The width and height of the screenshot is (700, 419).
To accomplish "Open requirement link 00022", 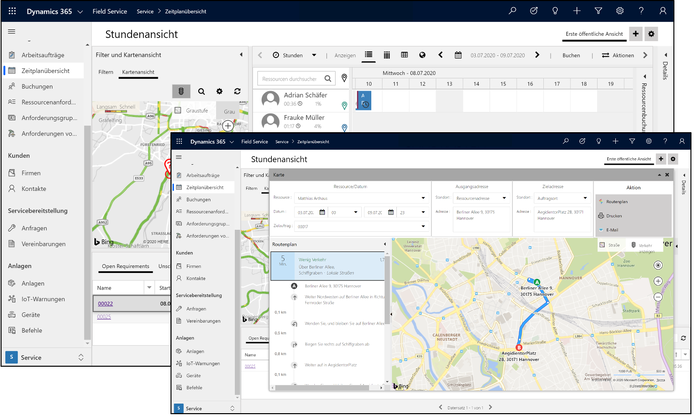I will pyautogui.click(x=105, y=304).
